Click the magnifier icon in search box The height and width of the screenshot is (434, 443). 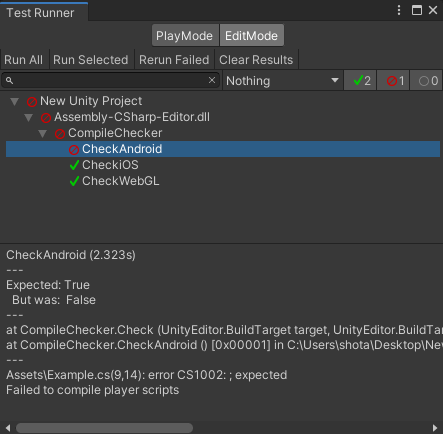pos(10,80)
